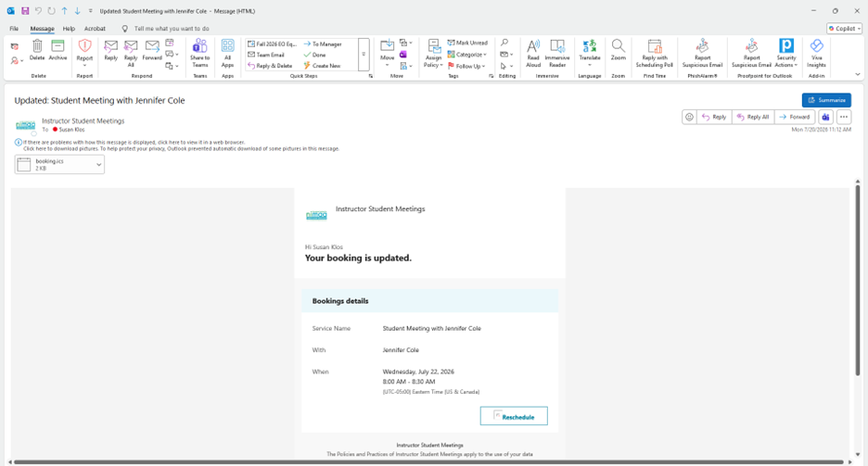Click Reply All in message header
Screen dimensions: 868x466
click(753, 117)
